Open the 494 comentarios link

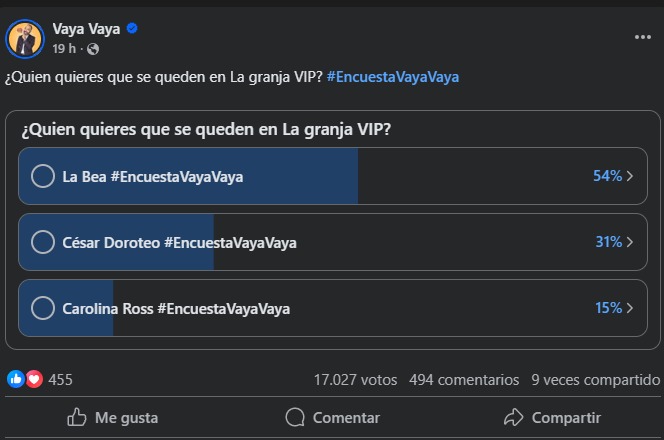pyautogui.click(x=464, y=380)
